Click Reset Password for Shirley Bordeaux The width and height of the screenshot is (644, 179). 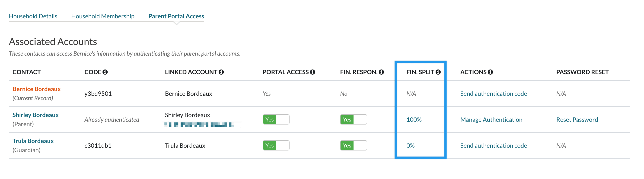pos(577,120)
